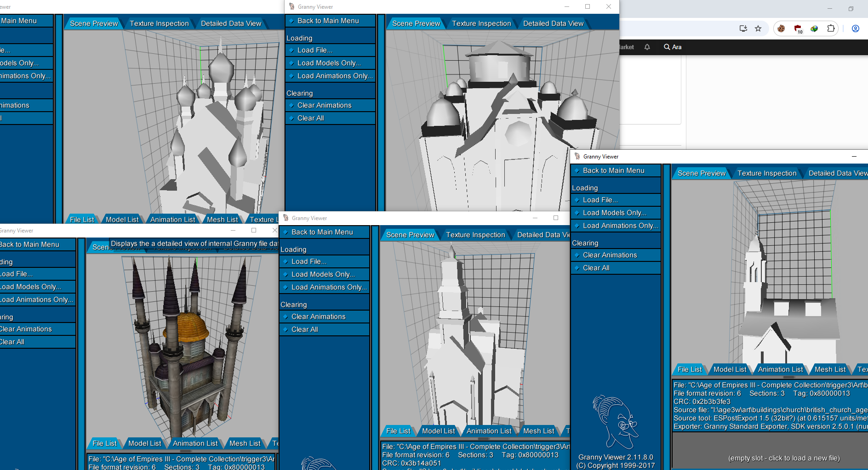Open Model List tab in British church window
This screenshot has height=470, width=868.
point(730,369)
